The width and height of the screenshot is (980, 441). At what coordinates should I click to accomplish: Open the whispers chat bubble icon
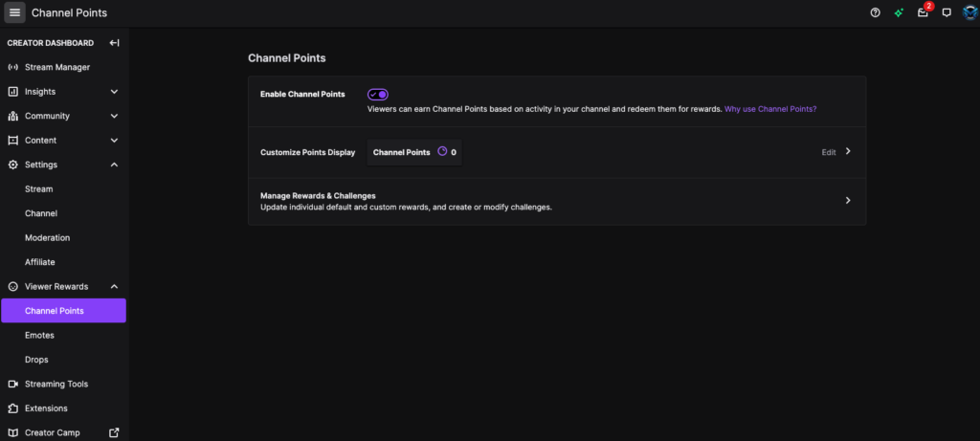click(947, 12)
